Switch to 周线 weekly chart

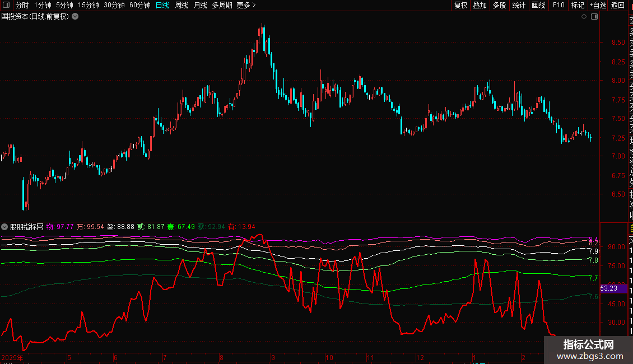point(181,5)
